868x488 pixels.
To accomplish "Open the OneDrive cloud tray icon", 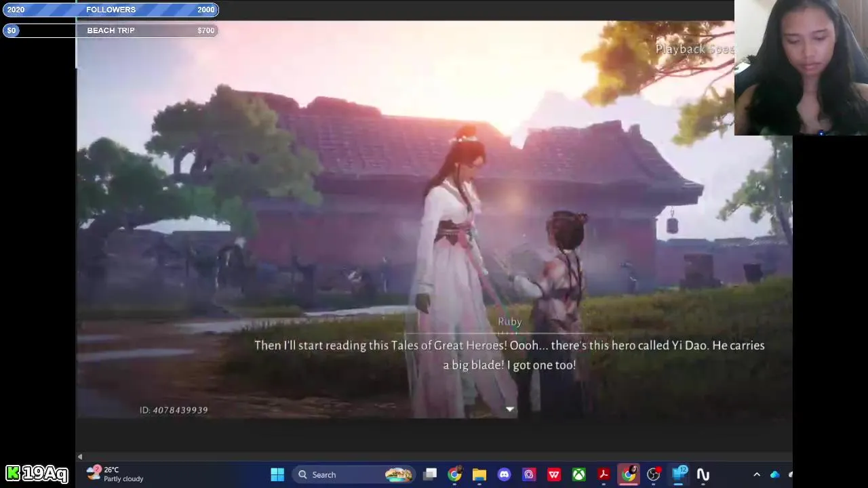I will pos(774,474).
